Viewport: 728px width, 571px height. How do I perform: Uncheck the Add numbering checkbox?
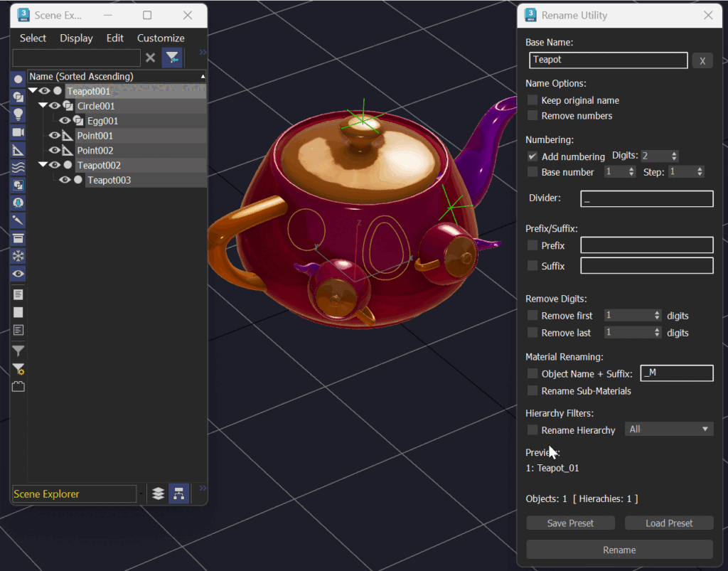[x=532, y=156]
